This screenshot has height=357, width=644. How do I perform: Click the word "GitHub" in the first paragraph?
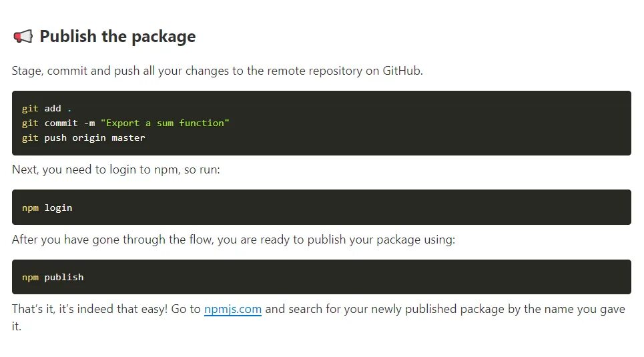coord(401,71)
